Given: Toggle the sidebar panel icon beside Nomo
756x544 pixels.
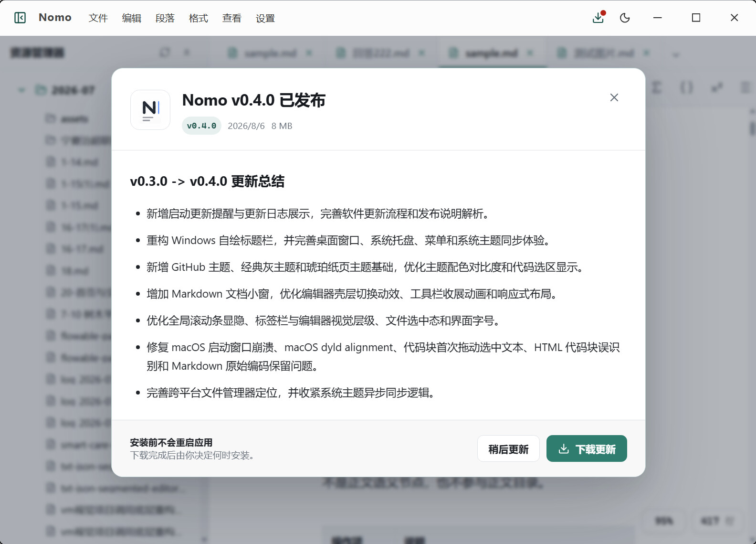Looking at the screenshot, I should click(x=20, y=18).
